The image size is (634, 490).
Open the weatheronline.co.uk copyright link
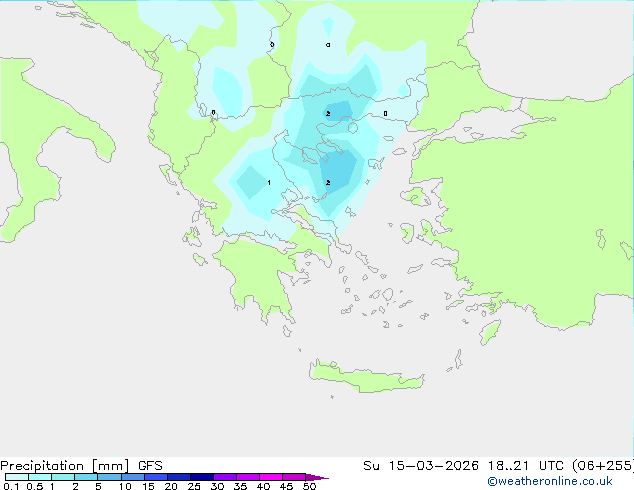tap(550, 481)
